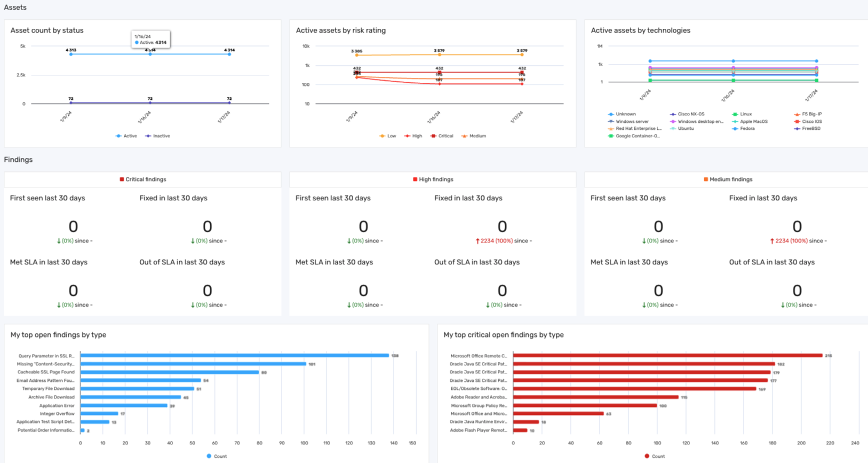Hide the Low risk rating series
868x463 pixels.
pos(388,136)
